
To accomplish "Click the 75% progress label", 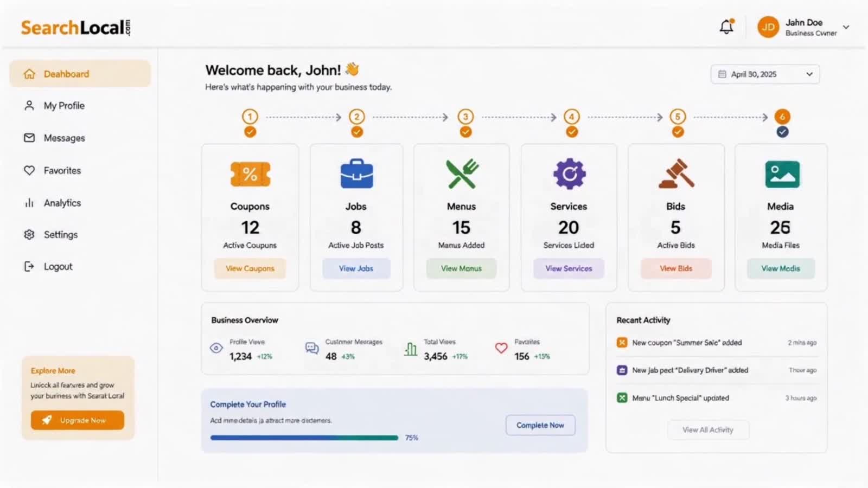I will (412, 438).
